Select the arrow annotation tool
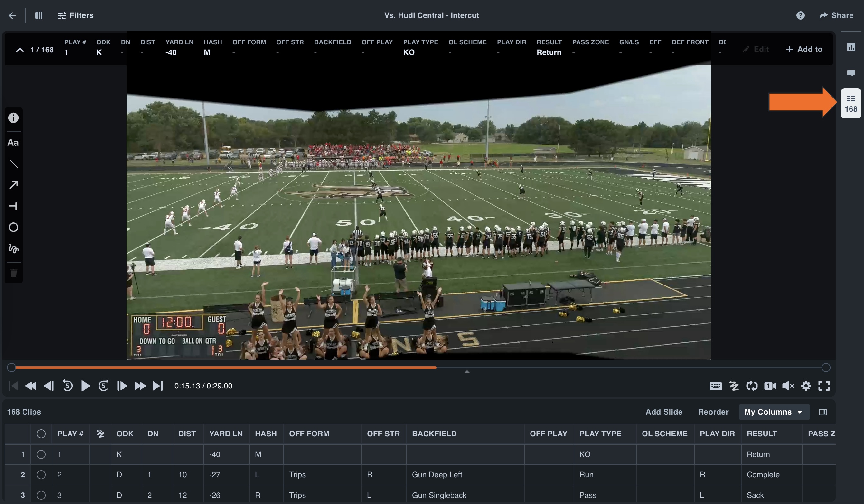 tap(14, 185)
